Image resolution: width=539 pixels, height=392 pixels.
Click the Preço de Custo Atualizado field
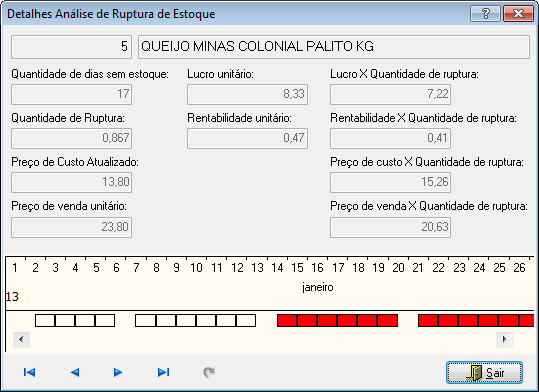click(x=72, y=183)
